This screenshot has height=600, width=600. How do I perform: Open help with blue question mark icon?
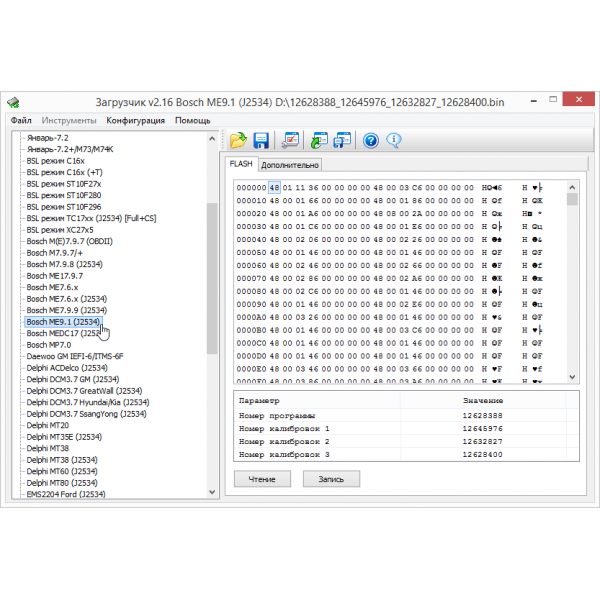point(371,141)
